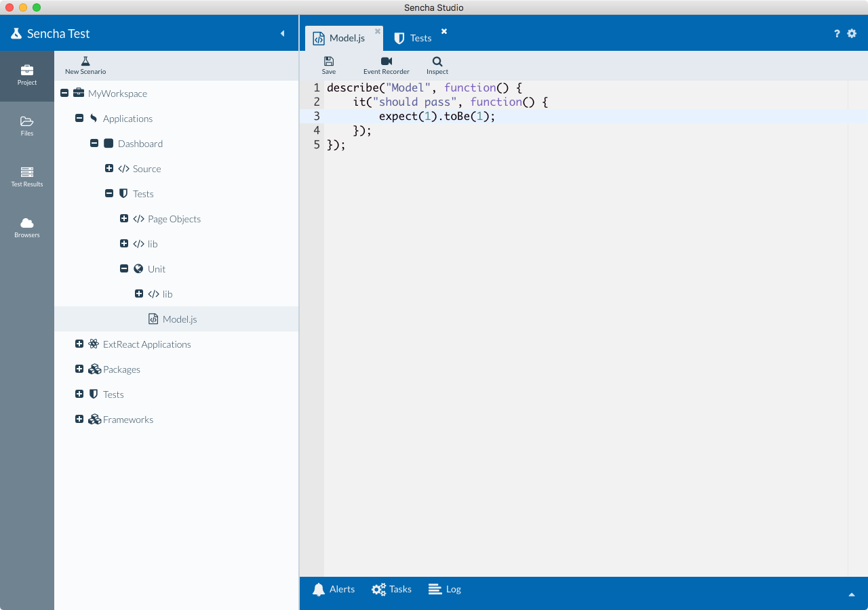The image size is (868, 610).
Task: Place cursor on it("should pass" line
Action: click(450, 102)
